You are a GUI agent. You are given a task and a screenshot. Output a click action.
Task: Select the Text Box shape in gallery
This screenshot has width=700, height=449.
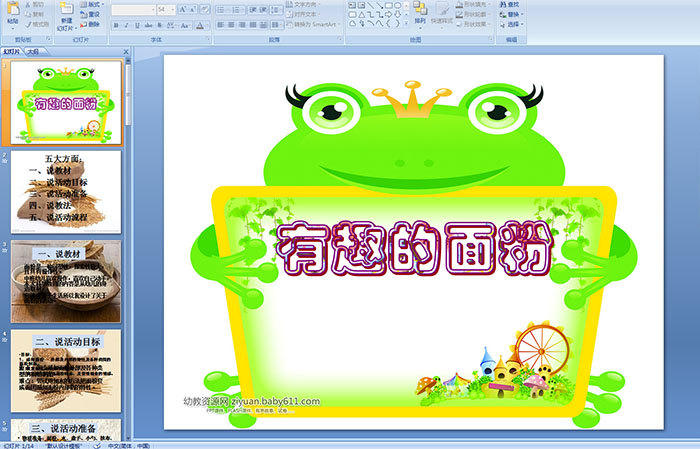pyautogui.click(x=352, y=5)
